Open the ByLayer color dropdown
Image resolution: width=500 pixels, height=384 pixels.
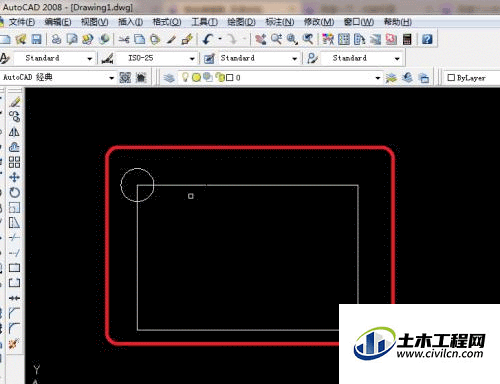click(x=472, y=78)
